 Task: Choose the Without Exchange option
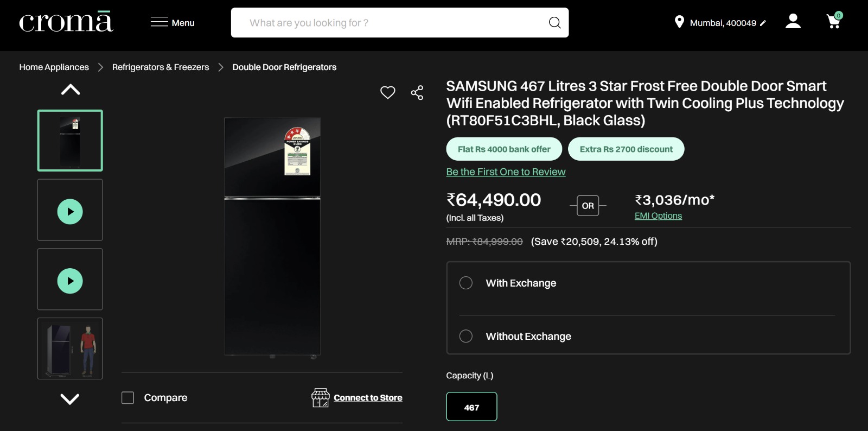tap(466, 336)
